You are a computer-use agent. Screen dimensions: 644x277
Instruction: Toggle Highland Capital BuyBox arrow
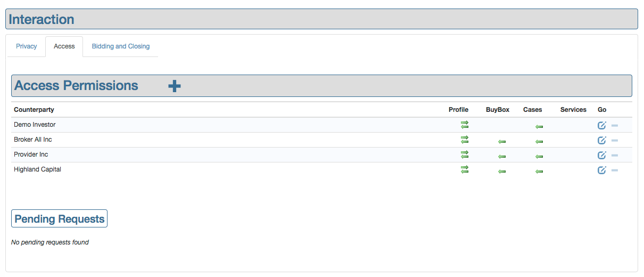click(501, 172)
